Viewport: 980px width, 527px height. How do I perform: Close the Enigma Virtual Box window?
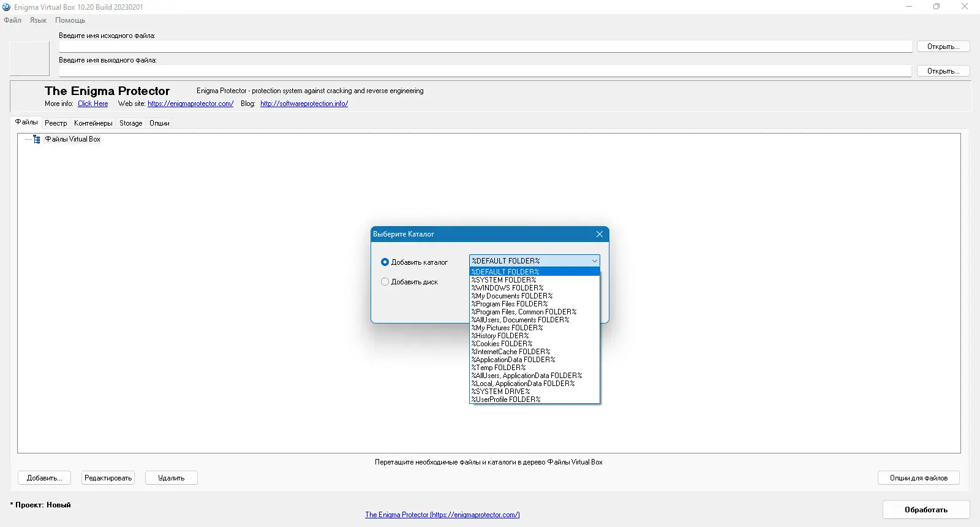(965, 7)
